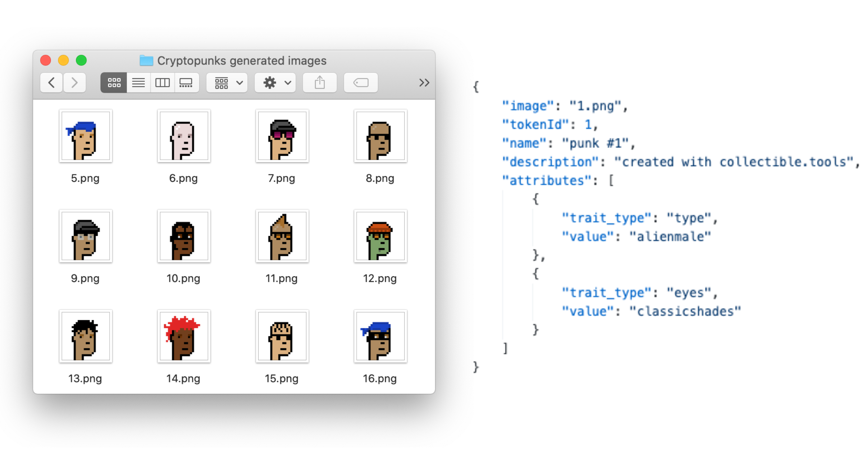Click the green zoom window button
Image resolution: width=868 pixels, height=454 pixels.
click(x=81, y=60)
